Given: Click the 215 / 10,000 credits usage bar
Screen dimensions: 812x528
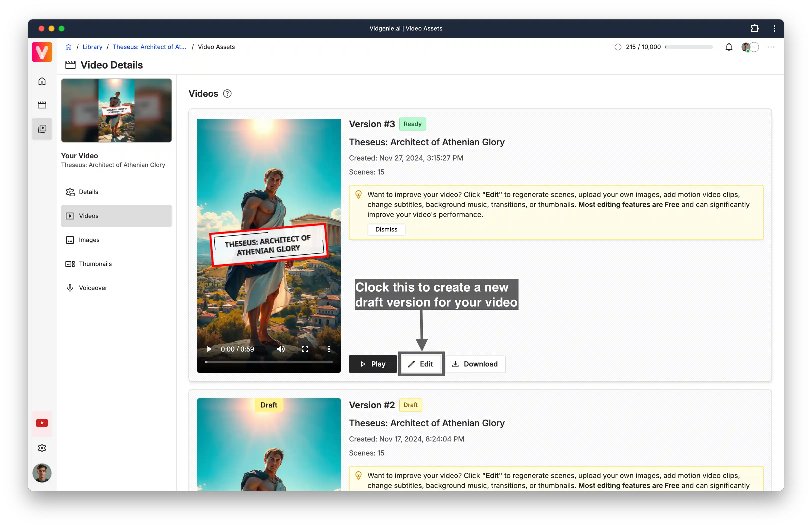Looking at the screenshot, I should [689, 47].
